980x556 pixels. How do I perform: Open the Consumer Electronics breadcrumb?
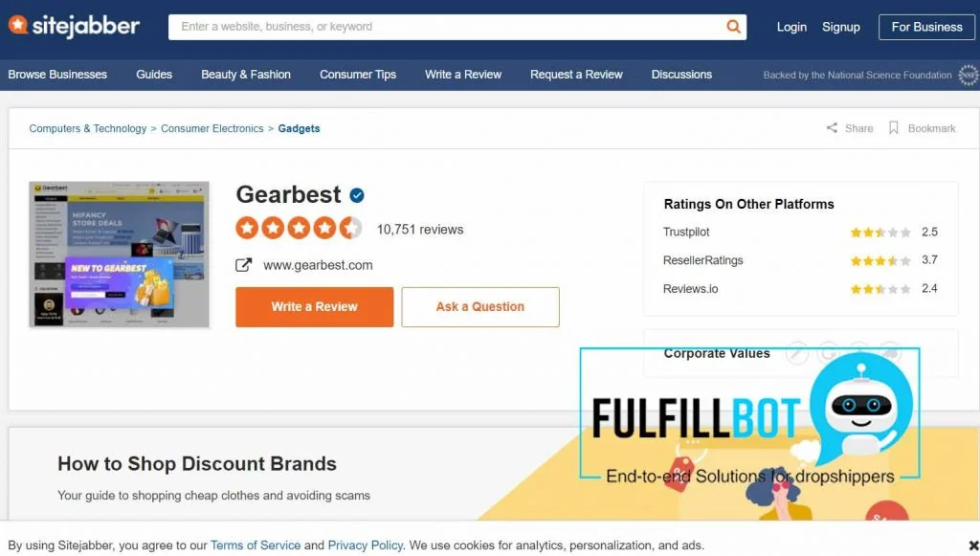coord(212,127)
